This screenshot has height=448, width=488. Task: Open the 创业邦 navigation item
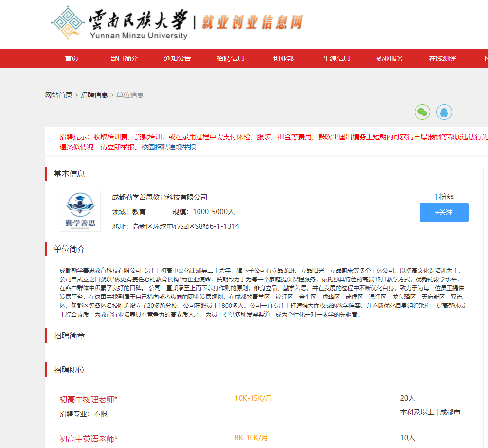click(284, 58)
